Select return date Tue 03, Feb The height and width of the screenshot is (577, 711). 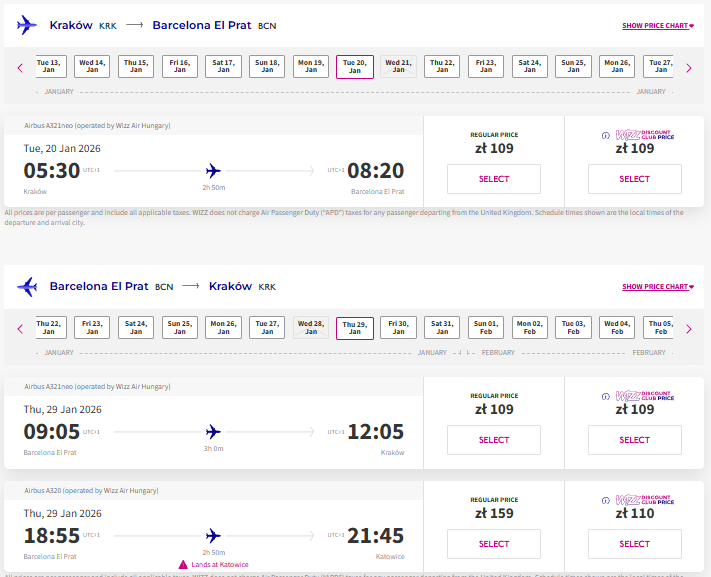pos(573,327)
